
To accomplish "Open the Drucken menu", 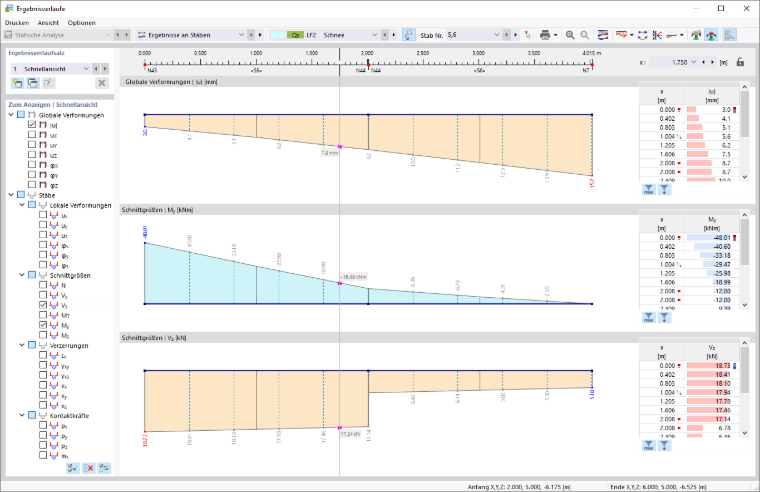I will (x=17, y=23).
